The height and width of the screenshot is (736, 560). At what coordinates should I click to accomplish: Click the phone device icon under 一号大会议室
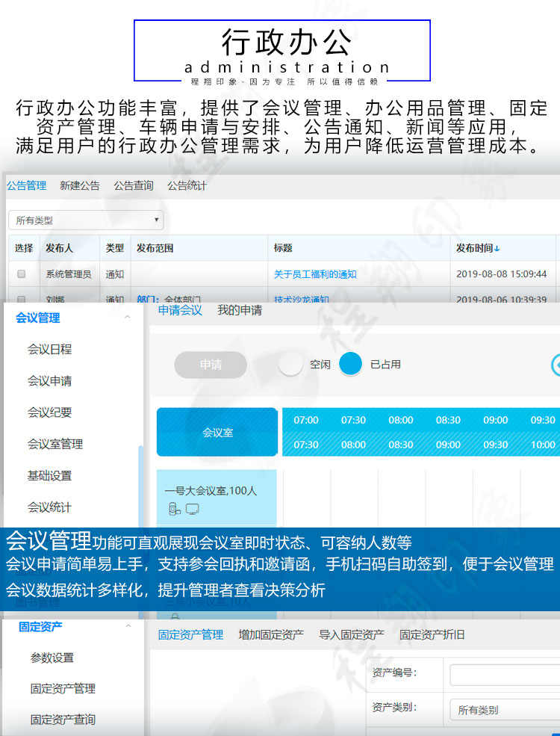tap(175, 509)
